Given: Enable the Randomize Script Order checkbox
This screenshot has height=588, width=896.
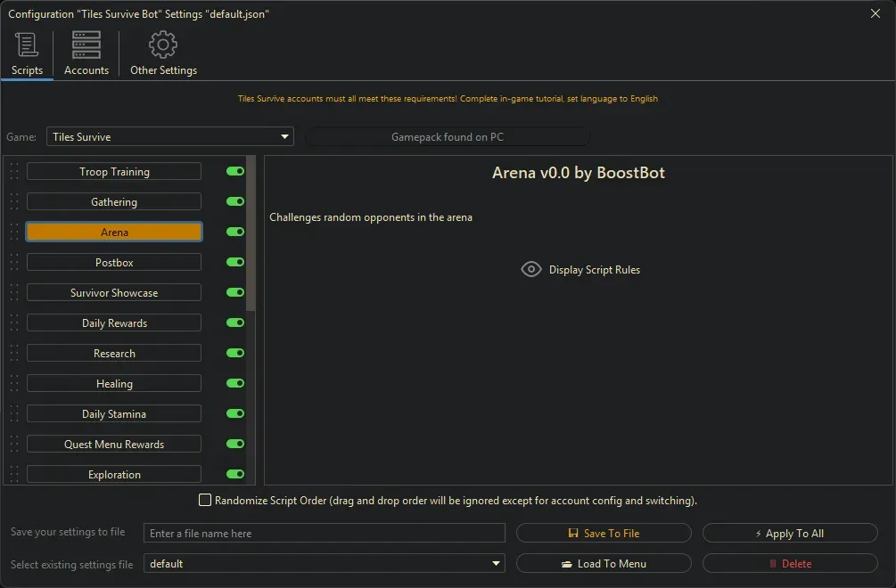Looking at the screenshot, I should click(x=205, y=501).
